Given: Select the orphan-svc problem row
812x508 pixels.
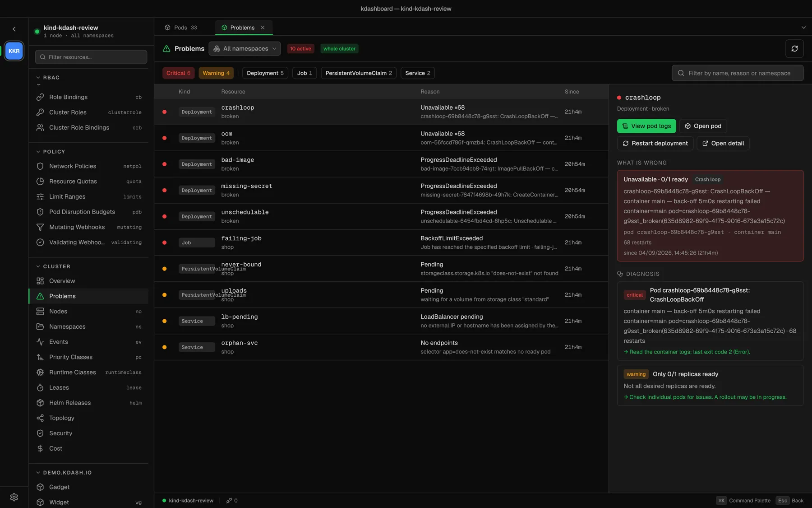Looking at the screenshot, I should point(382,347).
